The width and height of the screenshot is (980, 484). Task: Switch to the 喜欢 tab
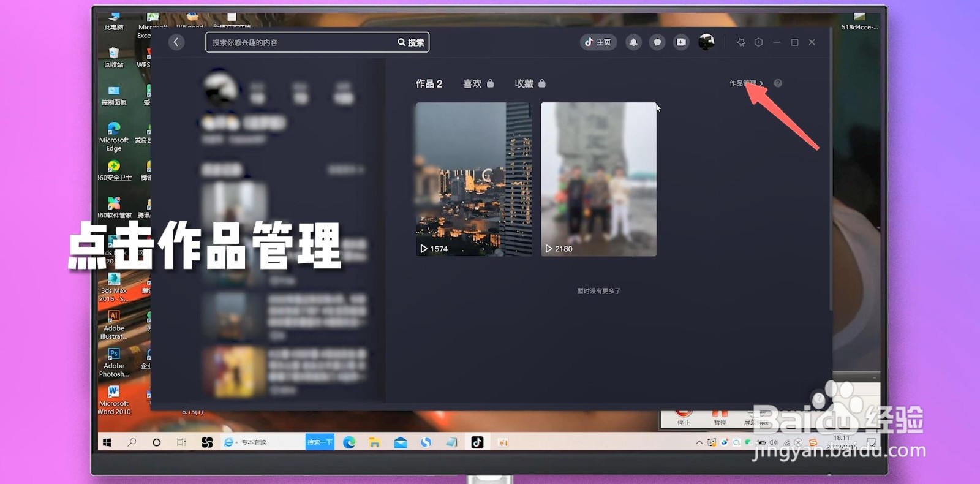(478, 83)
